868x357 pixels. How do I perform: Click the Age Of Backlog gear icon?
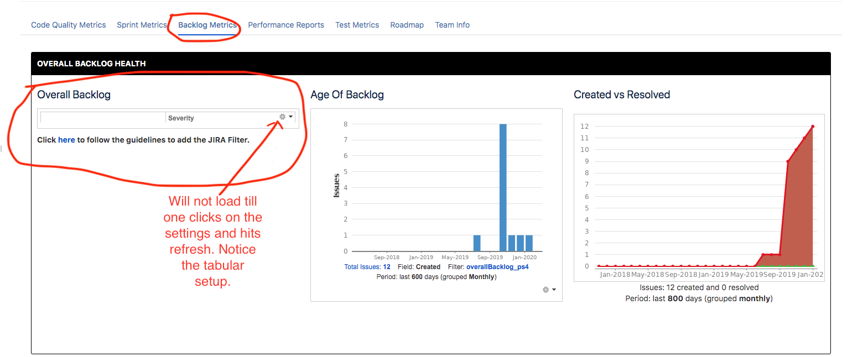[x=545, y=290]
